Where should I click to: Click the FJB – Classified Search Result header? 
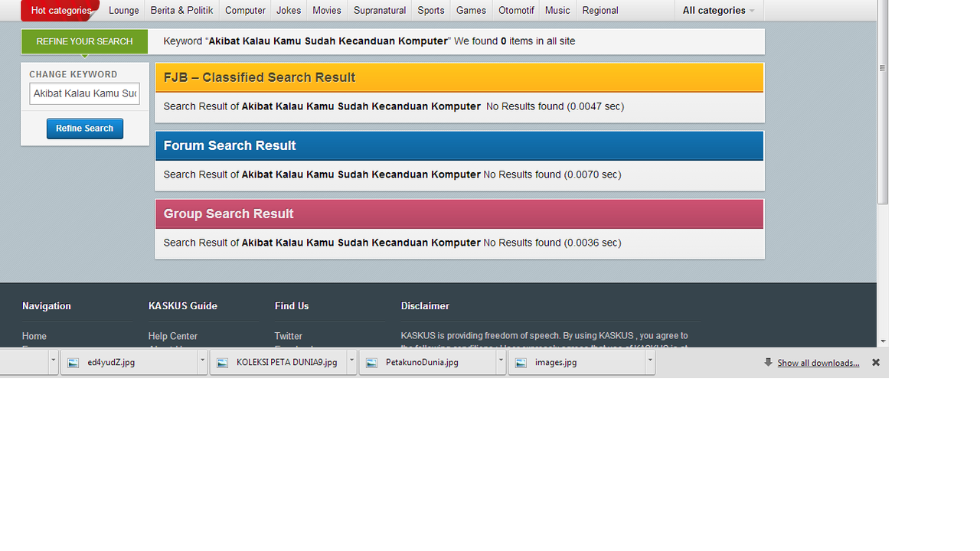click(459, 77)
